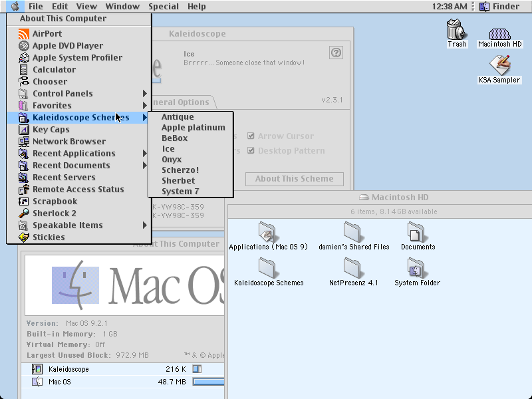This screenshot has height=399, width=532.
Task: Click the Recent Documents folder icon
Action: tap(23, 166)
